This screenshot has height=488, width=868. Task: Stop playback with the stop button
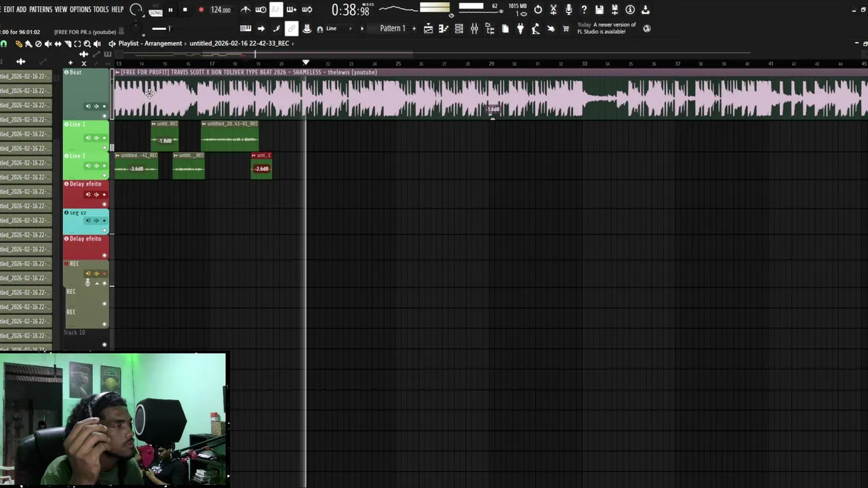tap(185, 9)
